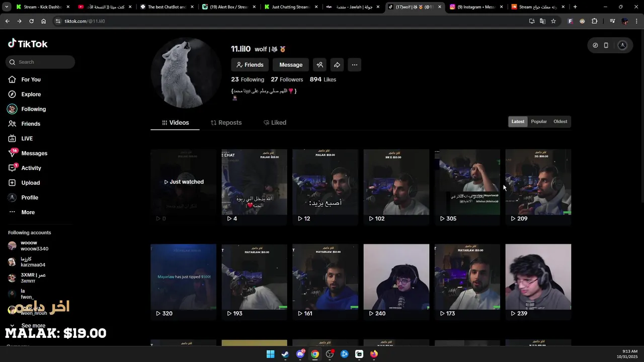
Task: Open the video with 209 views
Action: pos(538,187)
